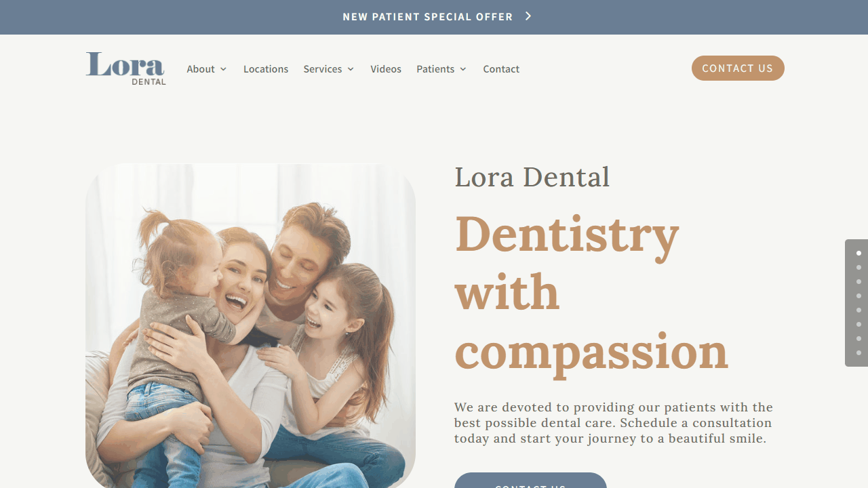The height and width of the screenshot is (488, 868).
Task: Select the first section navigation dot
Action: click(x=859, y=253)
